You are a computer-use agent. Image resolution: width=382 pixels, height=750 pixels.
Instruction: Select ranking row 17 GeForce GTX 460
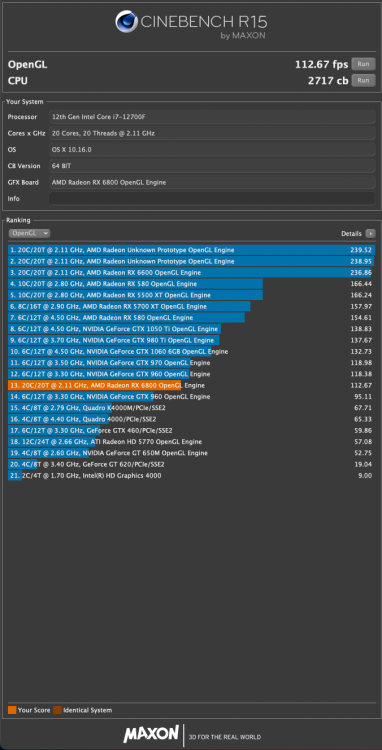(x=192, y=430)
